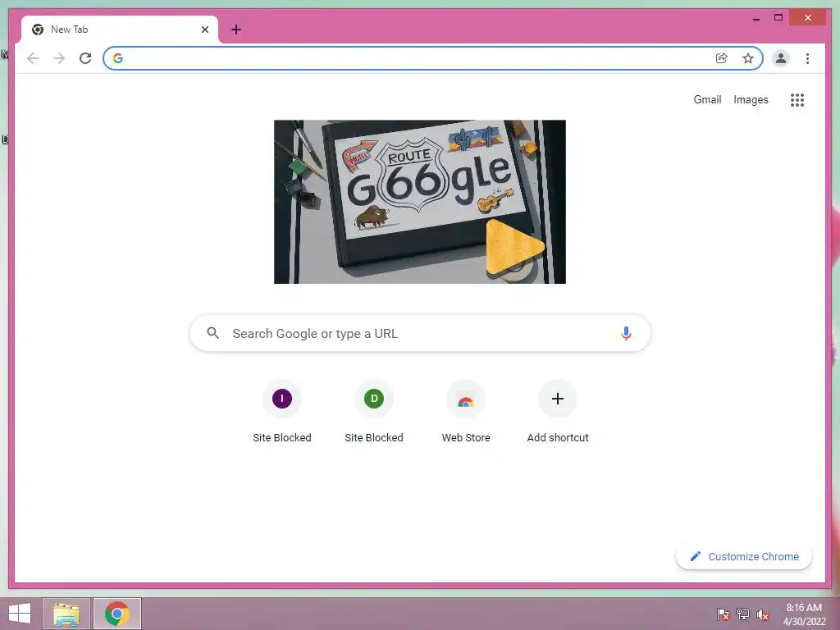Image resolution: width=840 pixels, height=630 pixels.
Task: Add a new shortcut tile
Action: (558, 412)
